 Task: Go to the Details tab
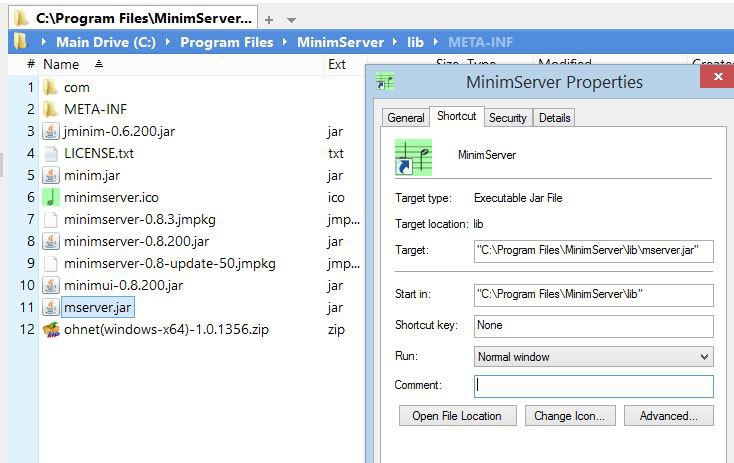[x=554, y=118]
